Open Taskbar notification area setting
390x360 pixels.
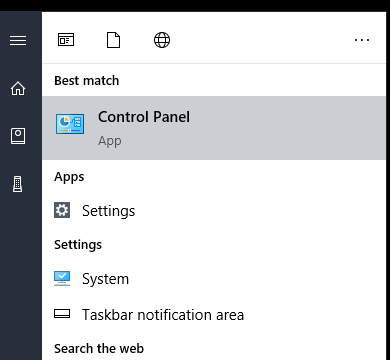click(214, 315)
